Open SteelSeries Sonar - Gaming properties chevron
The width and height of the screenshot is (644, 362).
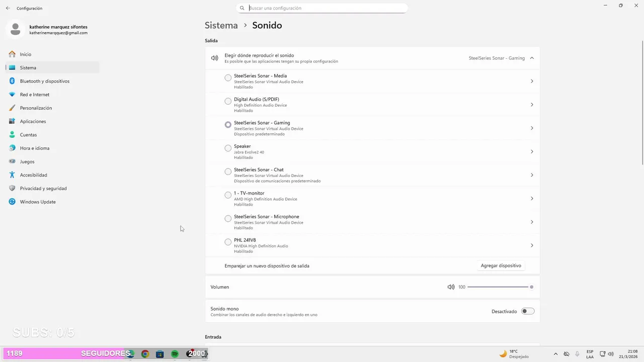(532, 128)
